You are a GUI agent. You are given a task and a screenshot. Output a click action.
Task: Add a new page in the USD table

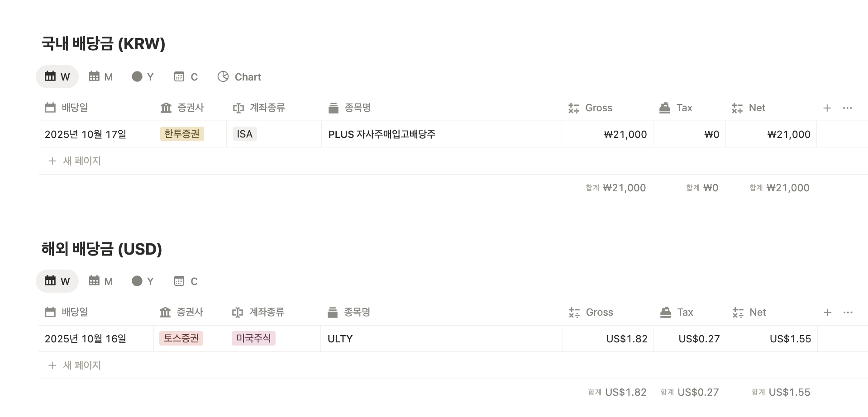pos(75,365)
